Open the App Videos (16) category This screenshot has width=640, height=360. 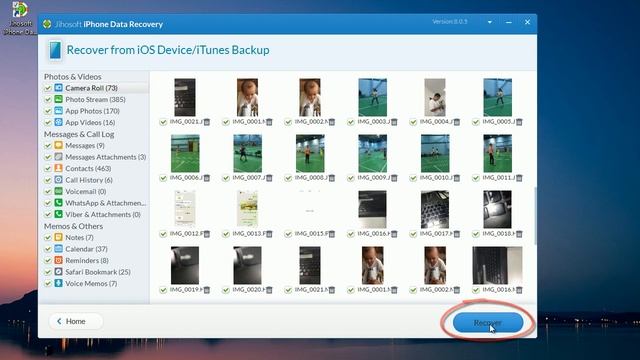click(90, 122)
